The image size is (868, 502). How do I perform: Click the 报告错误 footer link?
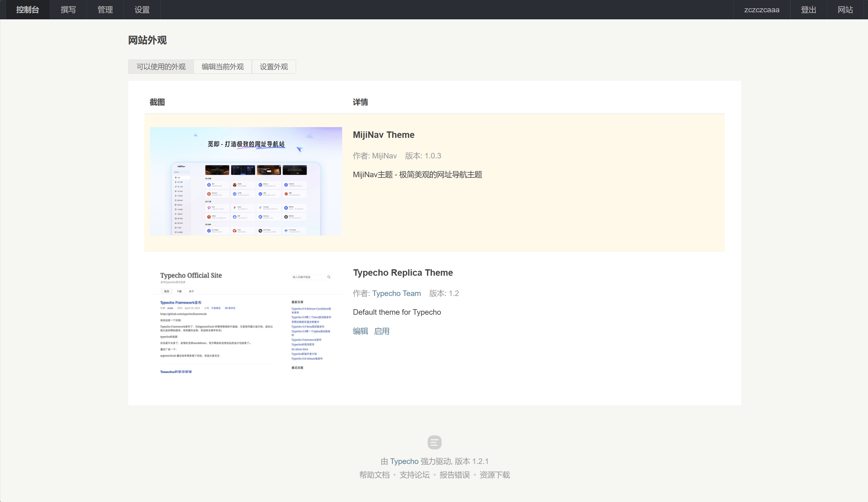454,475
